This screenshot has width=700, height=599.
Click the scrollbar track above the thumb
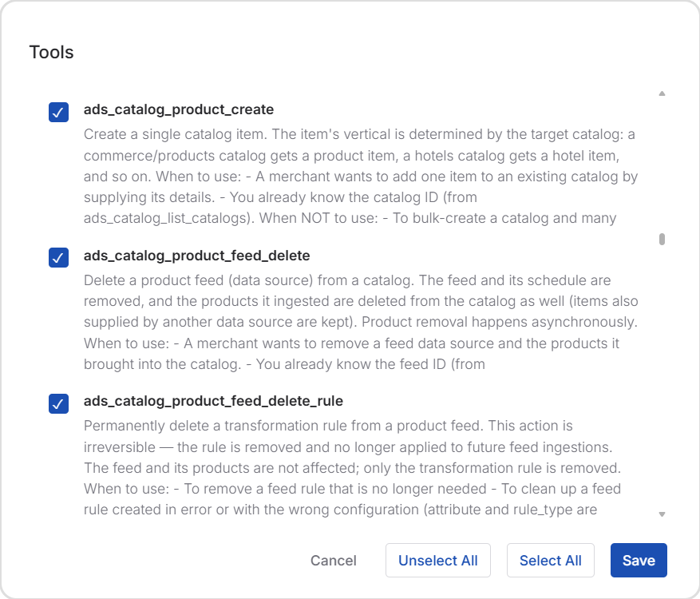pyautogui.click(x=662, y=165)
